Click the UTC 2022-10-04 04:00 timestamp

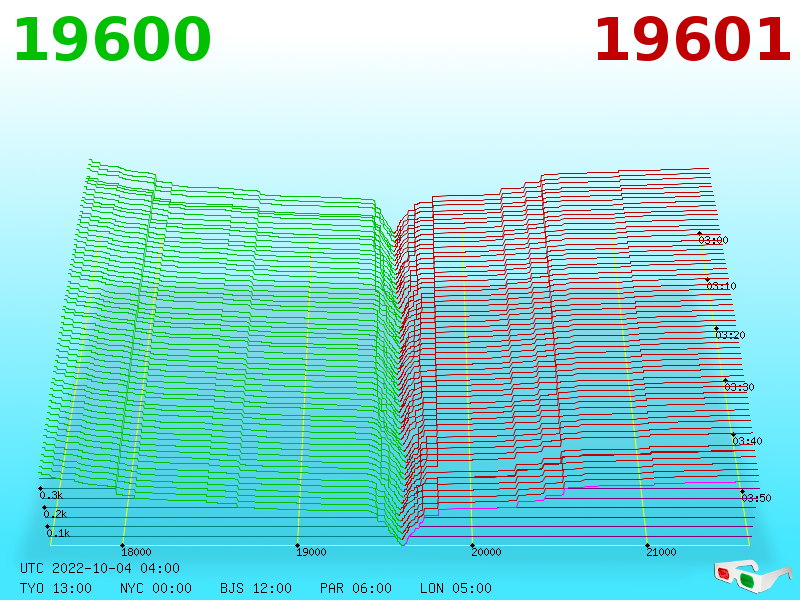click(x=100, y=568)
